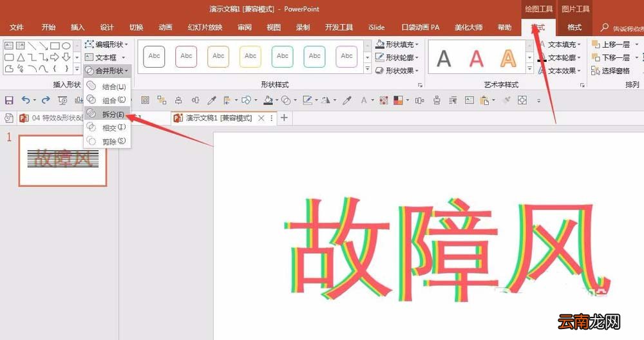Add a new document tab
Image resolution: width=644 pixels, height=340 pixels.
(x=284, y=118)
